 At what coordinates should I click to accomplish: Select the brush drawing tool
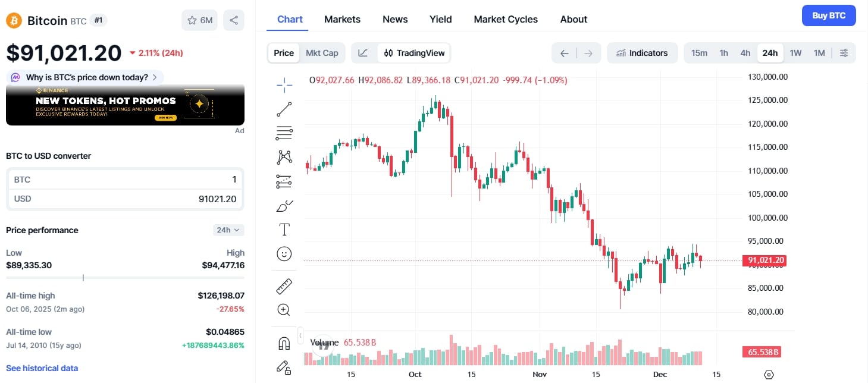[x=284, y=205]
